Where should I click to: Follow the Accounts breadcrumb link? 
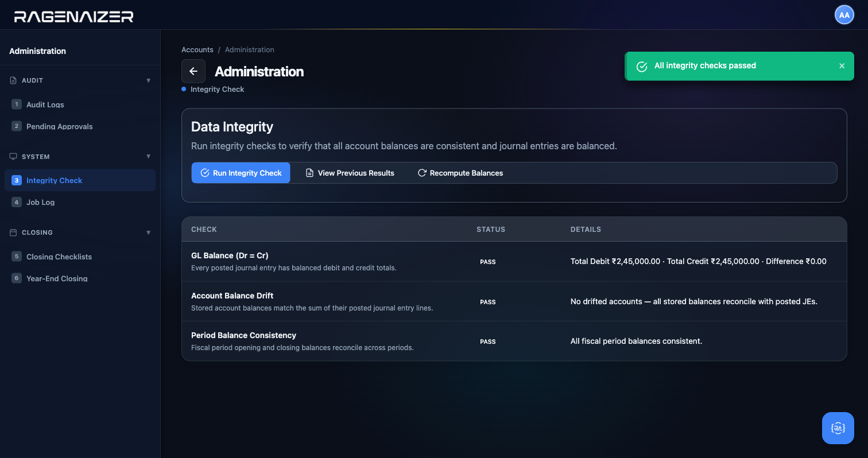coord(197,50)
